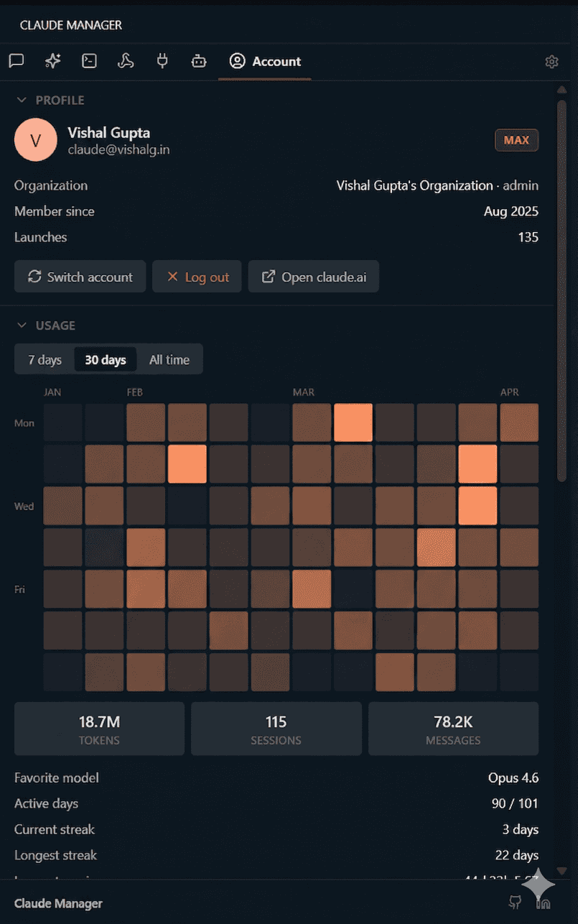Screen dimensions: 578x924
Task: Click the MAX plan badge
Action: (x=516, y=139)
